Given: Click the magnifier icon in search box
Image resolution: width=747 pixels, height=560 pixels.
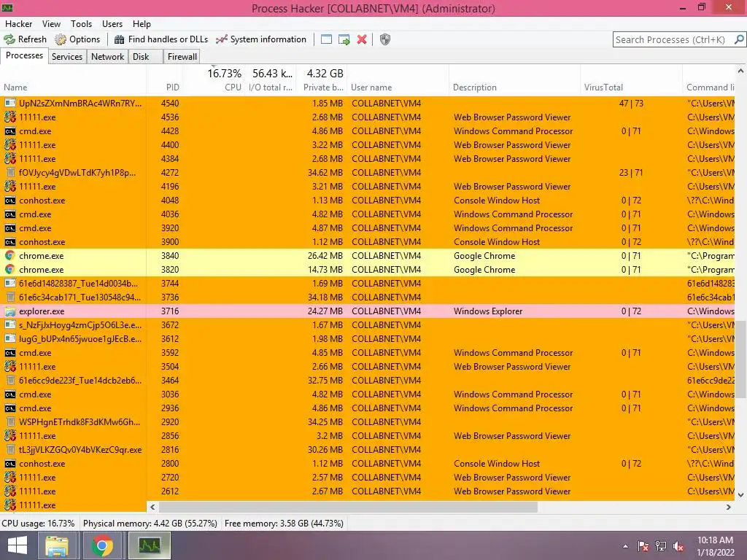Looking at the screenshot, I should (x=739, y=39).
